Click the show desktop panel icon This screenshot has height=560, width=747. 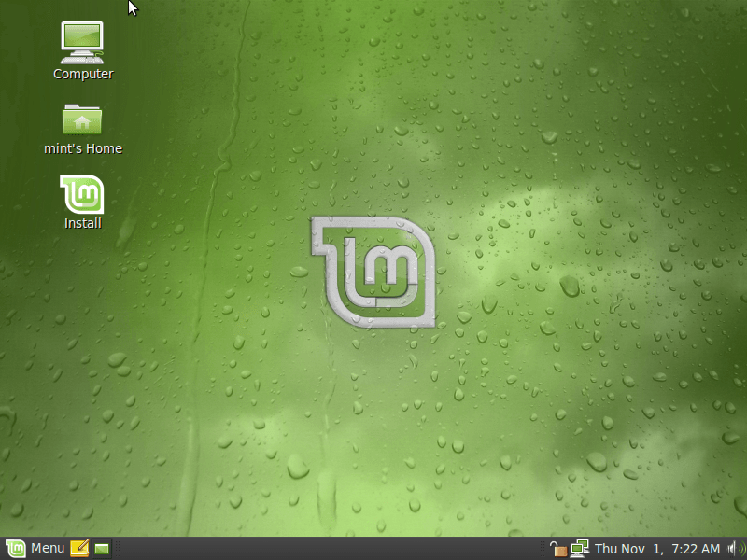(102, 549)
